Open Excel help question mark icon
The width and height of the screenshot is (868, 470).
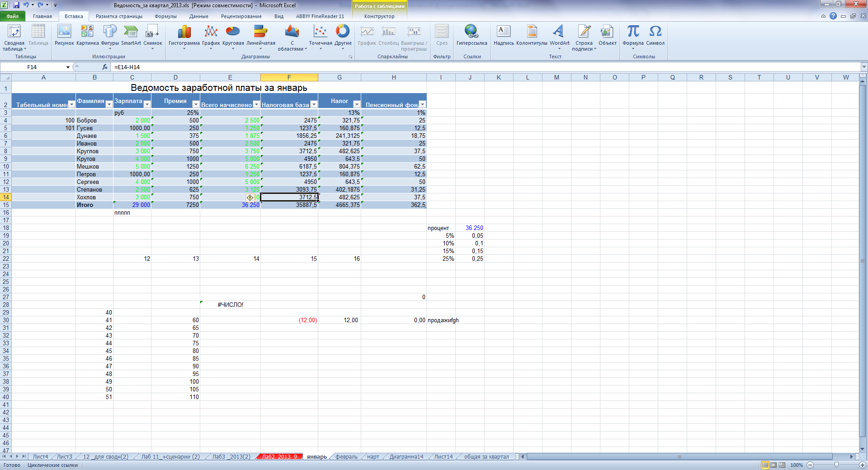[833, 16]
